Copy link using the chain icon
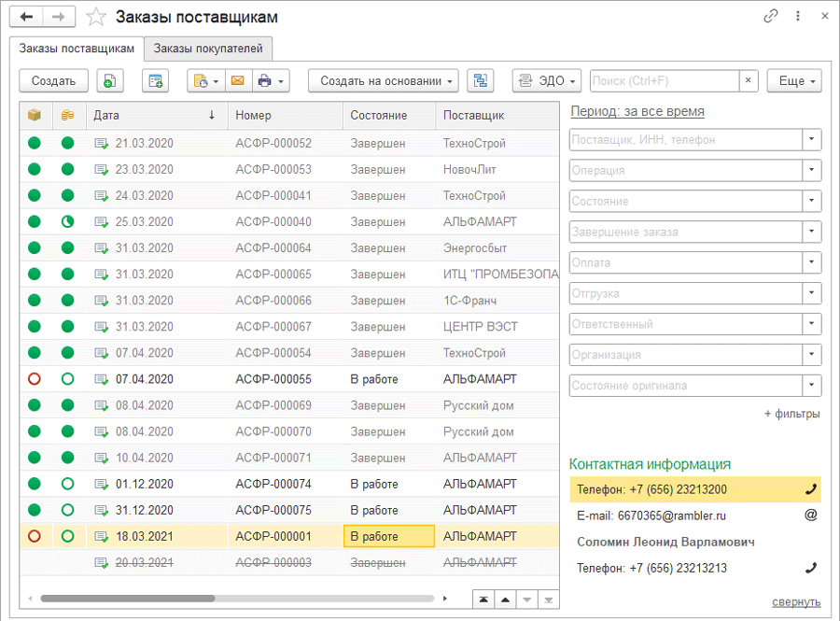The image size is (840, 621). tap(770, 17)
